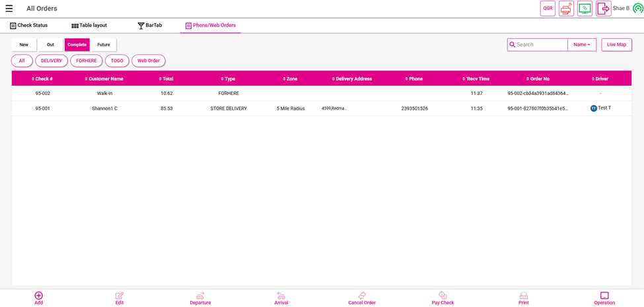Screen dimensions: 644x307
Task: Open the hamburger menu
Action: (x=9, y=9)
